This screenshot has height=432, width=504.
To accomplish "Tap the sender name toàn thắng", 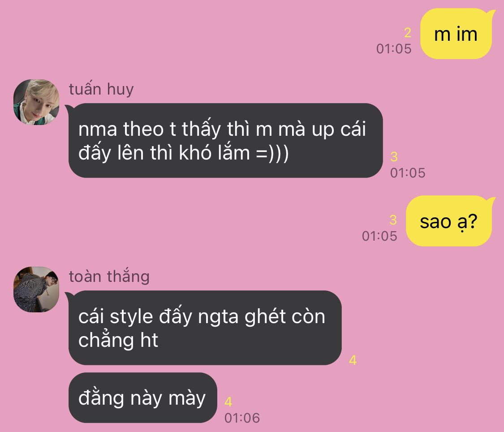I will click(x=109, y=276).
